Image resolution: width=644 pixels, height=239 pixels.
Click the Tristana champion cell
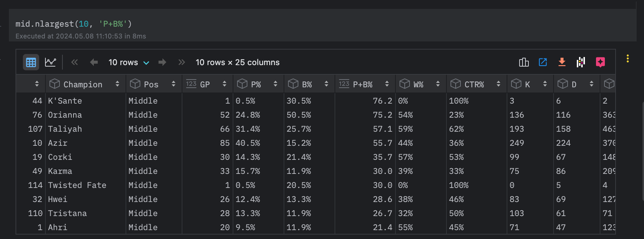86,213
